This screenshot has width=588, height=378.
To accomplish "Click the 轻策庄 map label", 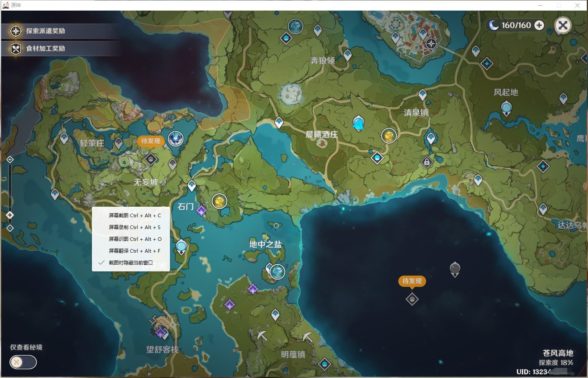I will [x=92, y=143].
